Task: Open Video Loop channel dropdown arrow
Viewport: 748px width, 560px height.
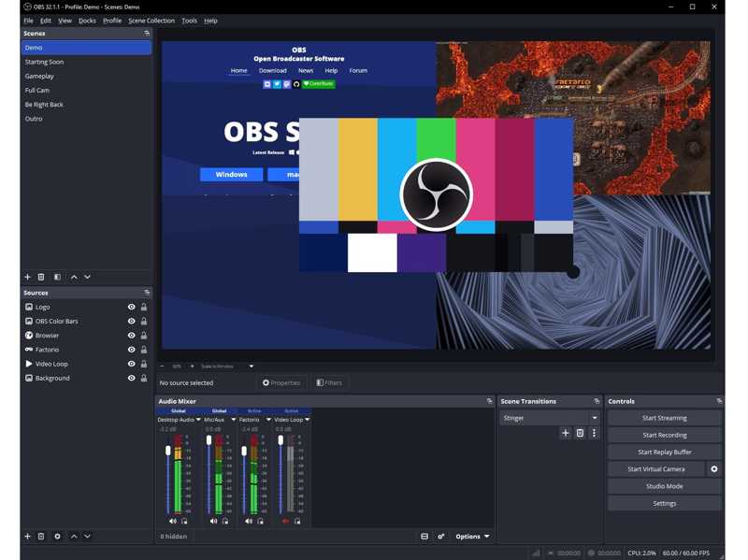Action: coord(308,419)
